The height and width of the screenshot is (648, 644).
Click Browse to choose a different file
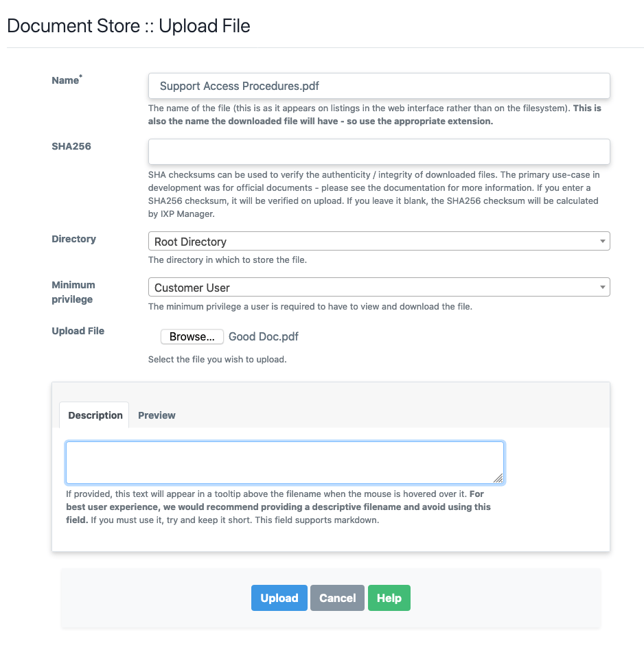coord(192,336)
